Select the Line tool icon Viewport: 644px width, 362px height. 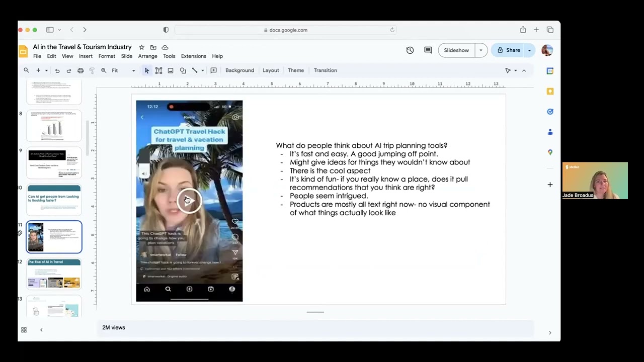(x=195, y=70)
